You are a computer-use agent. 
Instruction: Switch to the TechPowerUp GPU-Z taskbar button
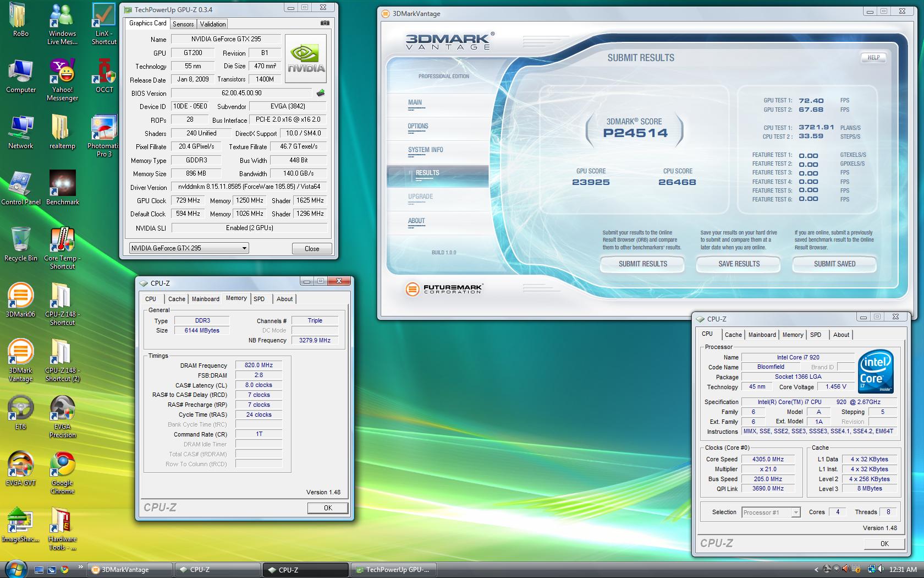click(x=393, y=570)
